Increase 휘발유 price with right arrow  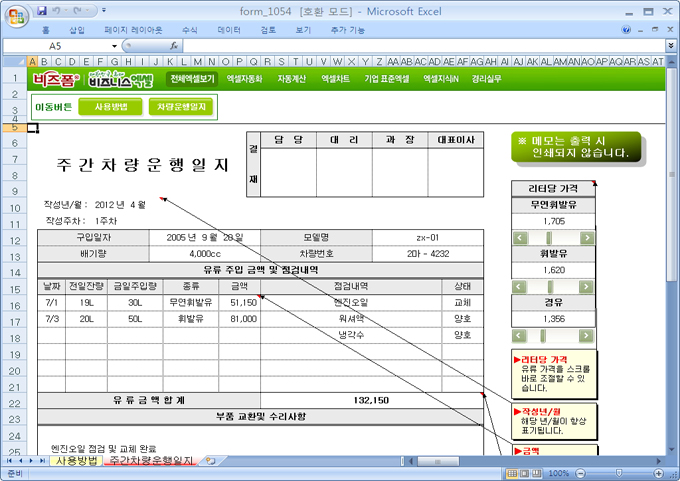click(586, 287)
